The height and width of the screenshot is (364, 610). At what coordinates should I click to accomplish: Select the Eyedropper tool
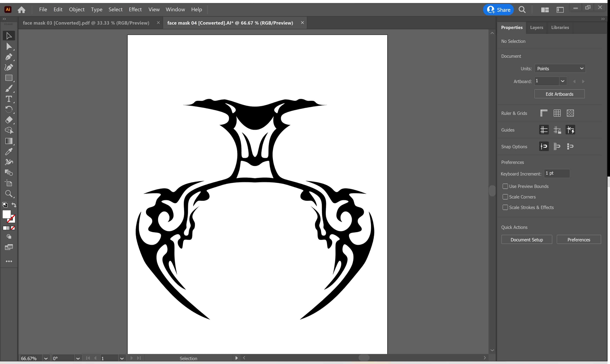pos(9,152)
